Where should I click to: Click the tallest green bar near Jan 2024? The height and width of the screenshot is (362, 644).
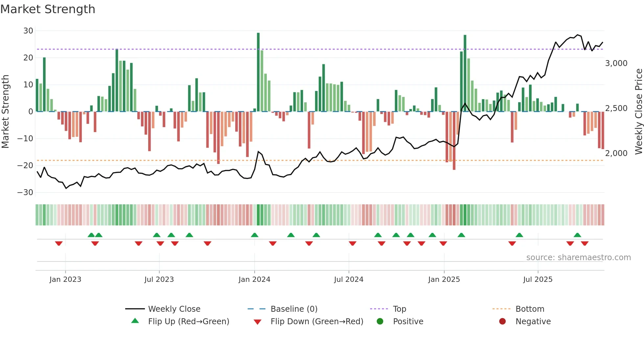(x=258, y=72)
